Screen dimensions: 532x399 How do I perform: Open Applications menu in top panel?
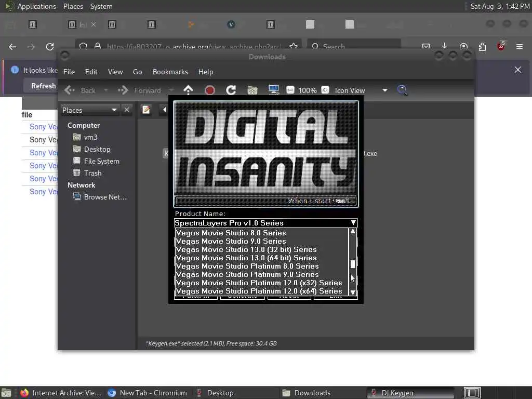37,6
